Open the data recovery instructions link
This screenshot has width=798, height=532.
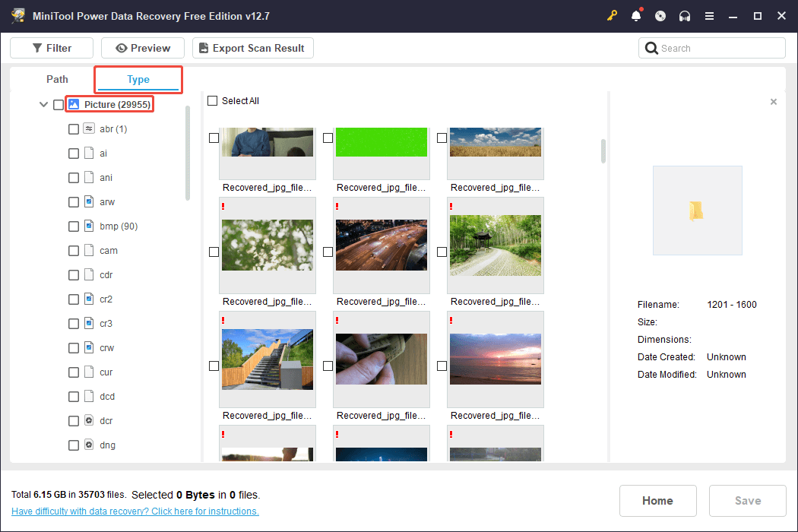click(x=135, y=511)
